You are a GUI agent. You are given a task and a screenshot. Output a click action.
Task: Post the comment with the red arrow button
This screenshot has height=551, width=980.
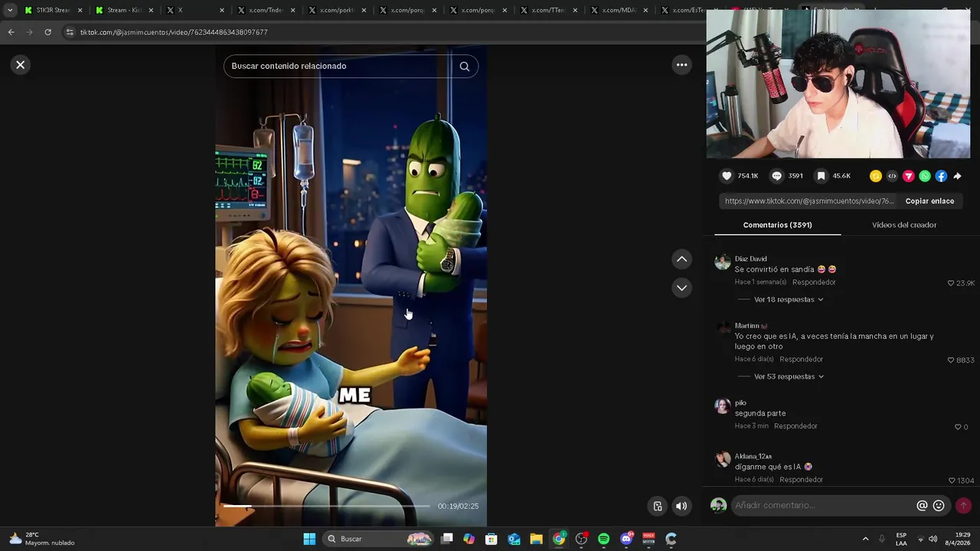(x=963, y=506)
